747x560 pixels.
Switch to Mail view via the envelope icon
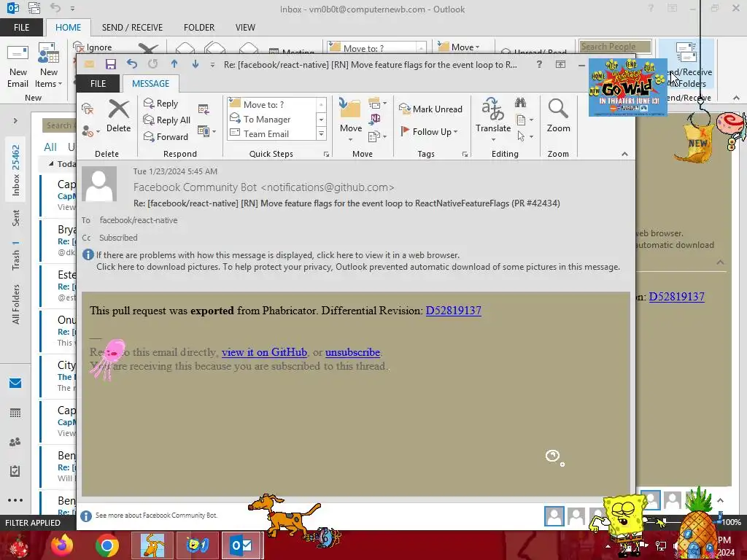15,384
